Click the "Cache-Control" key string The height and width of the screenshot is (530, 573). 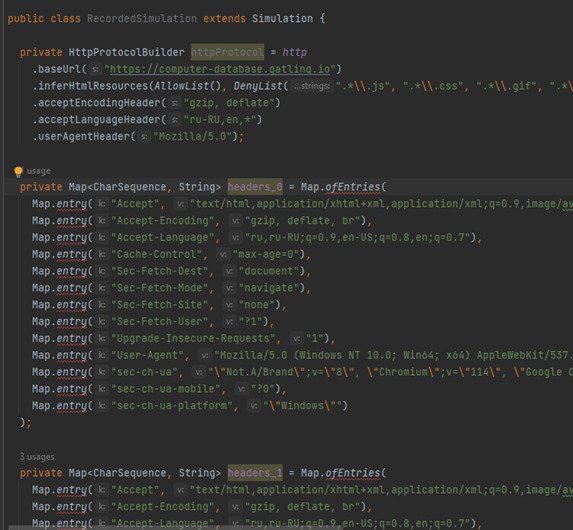[x=156, y=254]
